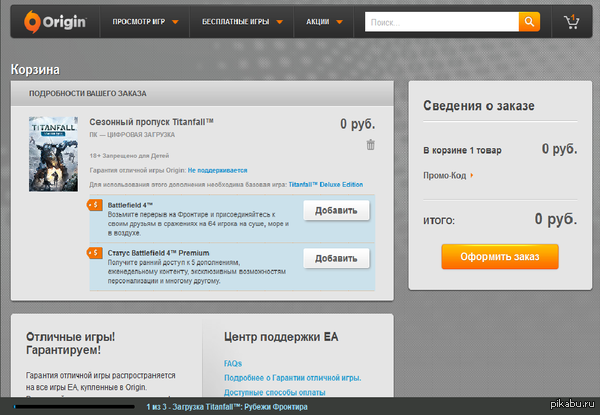Image resolution: width=600 pixels, height=415 pixels.
Task: Open Подробнее о Гарантии отличной игры link
Action: point(291,377)
